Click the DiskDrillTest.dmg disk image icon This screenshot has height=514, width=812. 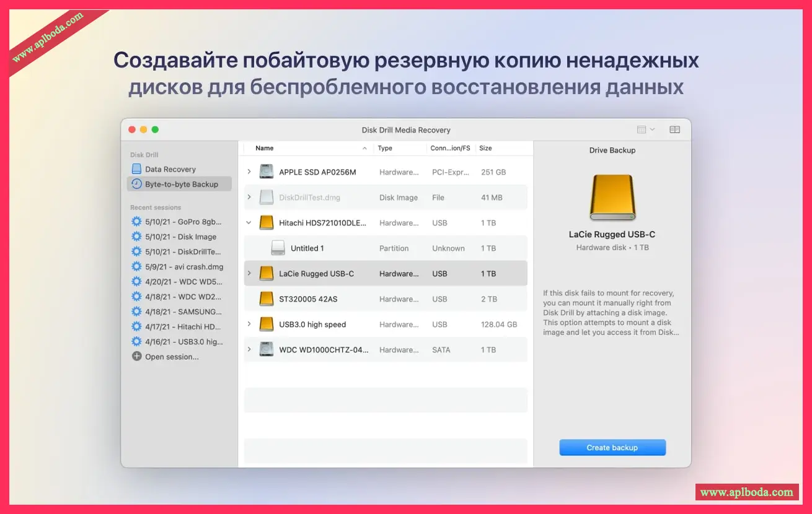pos(267,198)
